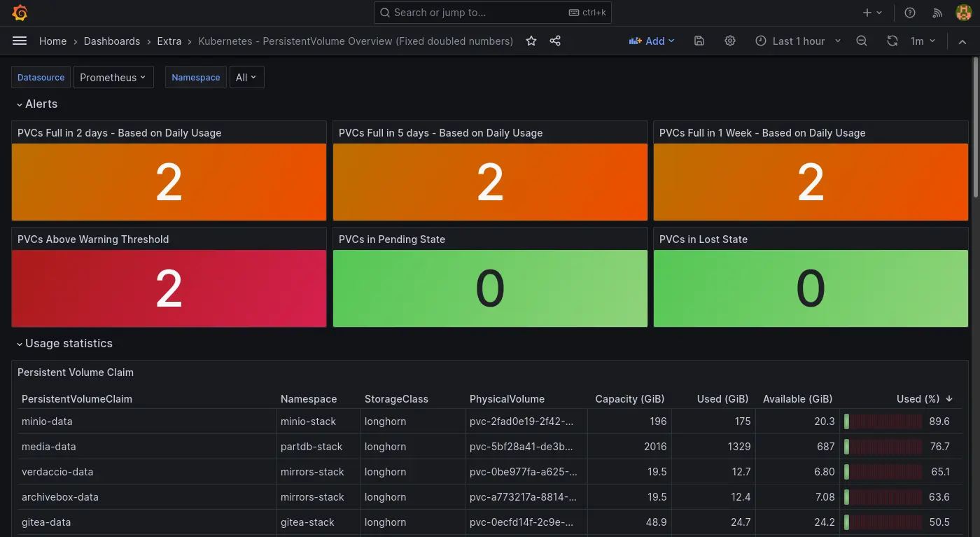This screenshot has height=537, width=980.
Task: Open dashboard settings gear icon
Action: 730,41
